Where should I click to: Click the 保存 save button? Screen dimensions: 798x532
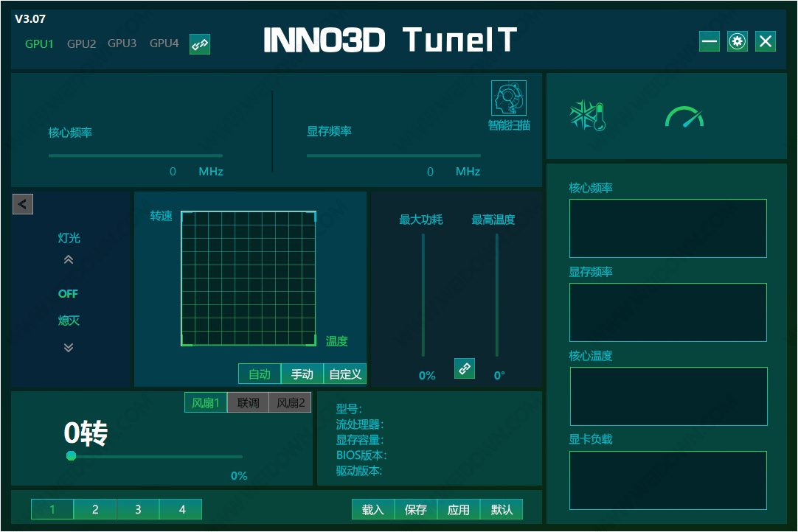(416, 510)
